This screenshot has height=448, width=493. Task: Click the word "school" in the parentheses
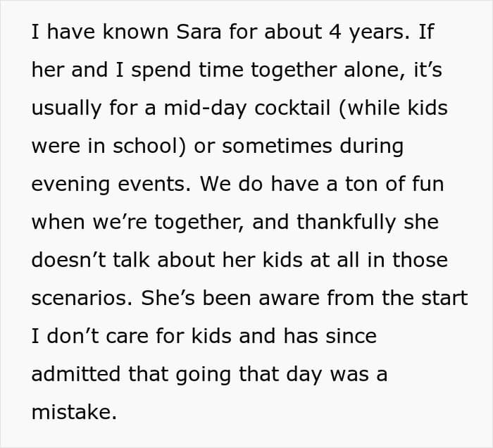point(149,147)
